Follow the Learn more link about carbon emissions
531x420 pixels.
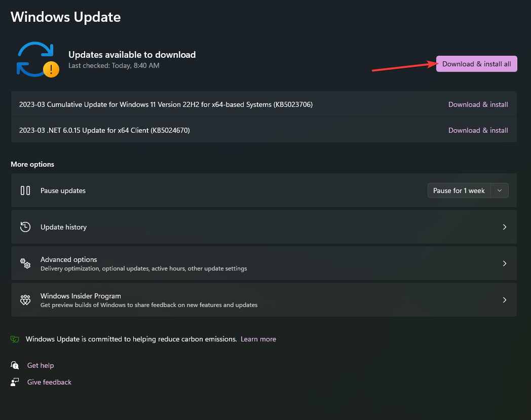point(258,339)
